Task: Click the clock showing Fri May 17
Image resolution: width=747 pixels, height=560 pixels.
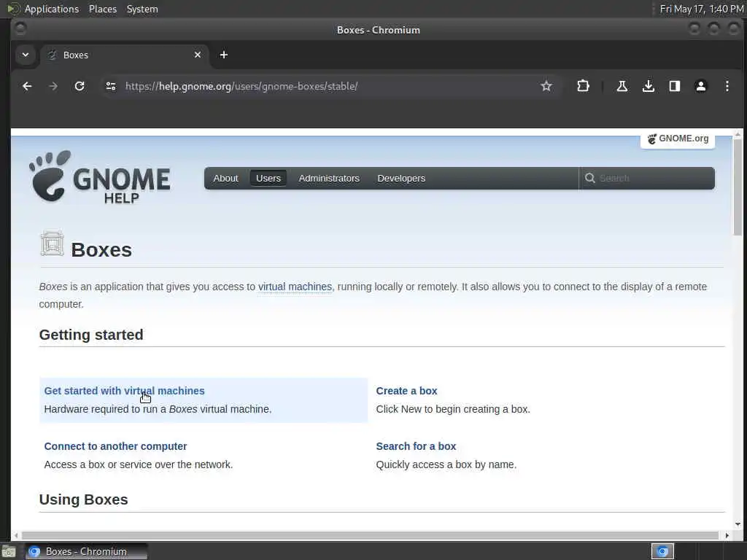Action: click(701, 9)
